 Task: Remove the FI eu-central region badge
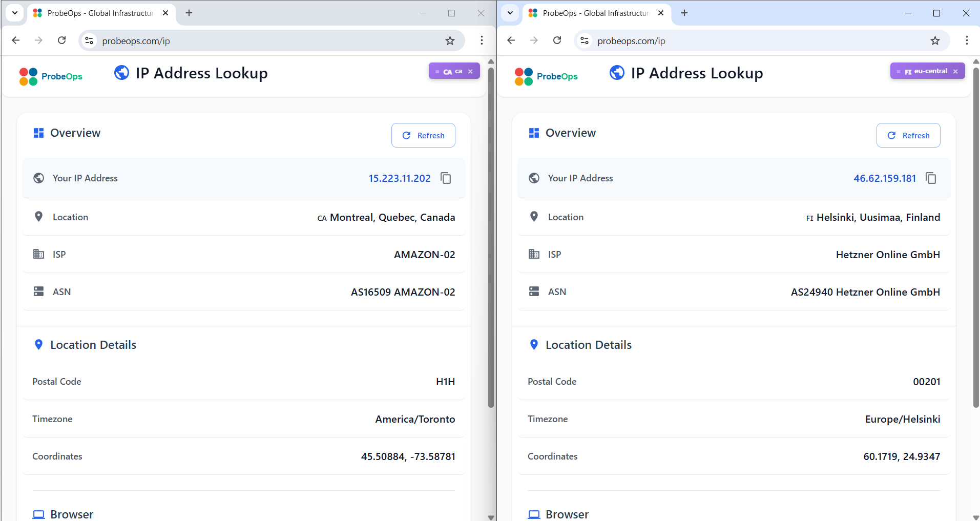coord(956,71)
